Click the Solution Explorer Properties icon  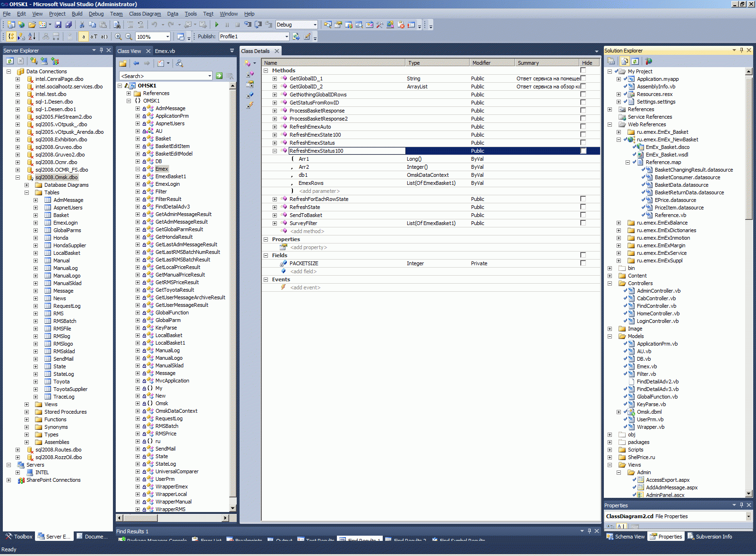611,61
